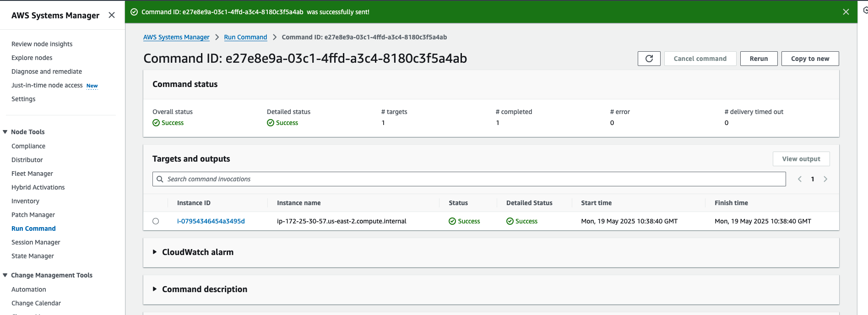
Task: Dismiss the green success notification banner
Action: [x=846, y=12]
